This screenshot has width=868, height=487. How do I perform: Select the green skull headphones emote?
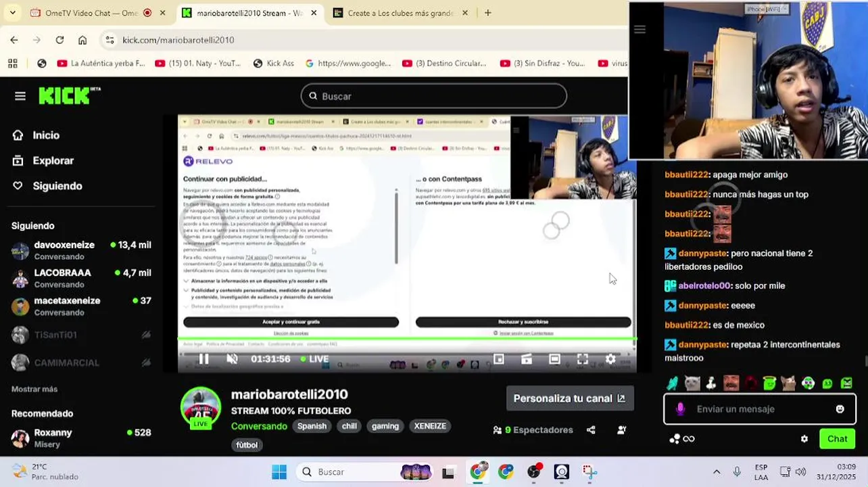pyautogui.click(x=809, y=384)
